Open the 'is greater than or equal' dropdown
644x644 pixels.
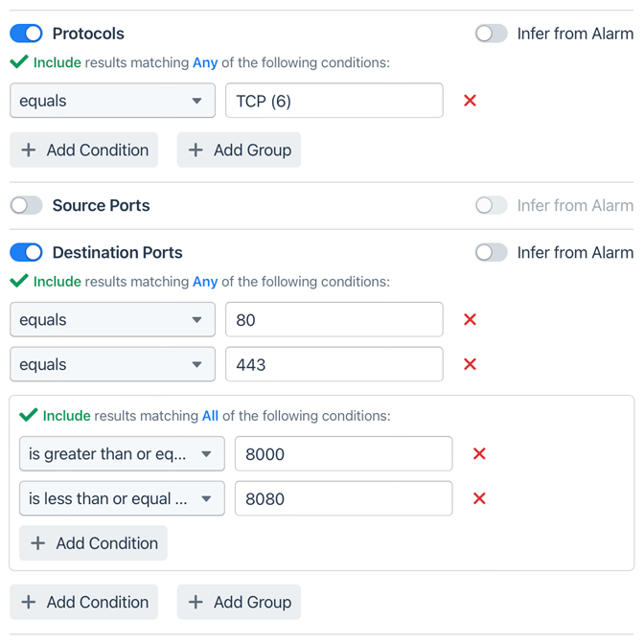click(122, 454)
